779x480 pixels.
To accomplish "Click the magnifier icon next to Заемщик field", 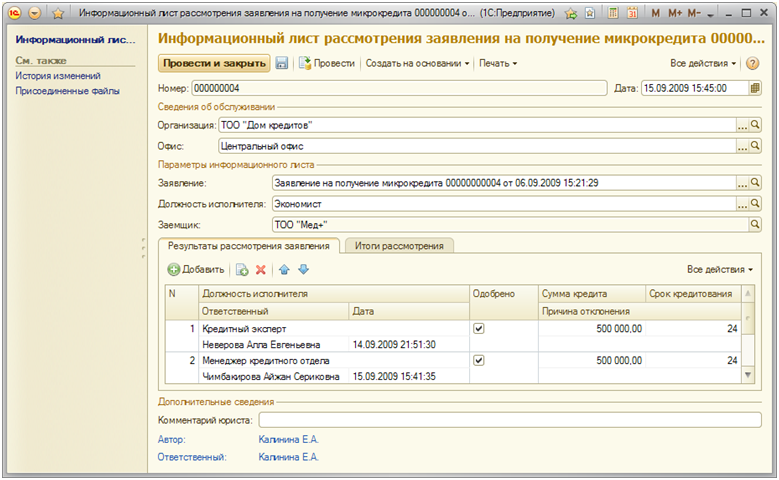I will click(755, 225).
